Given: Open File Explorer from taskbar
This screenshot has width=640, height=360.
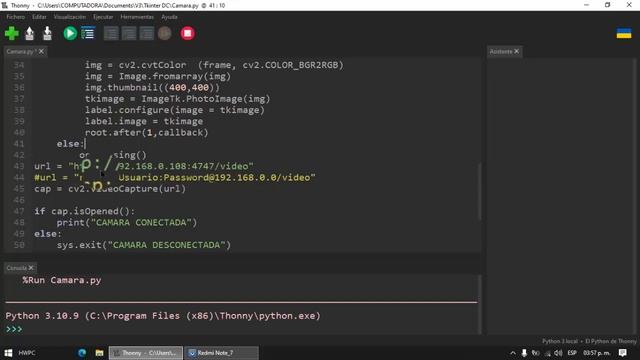Looking at the screenshot, I should coord(99,353).
